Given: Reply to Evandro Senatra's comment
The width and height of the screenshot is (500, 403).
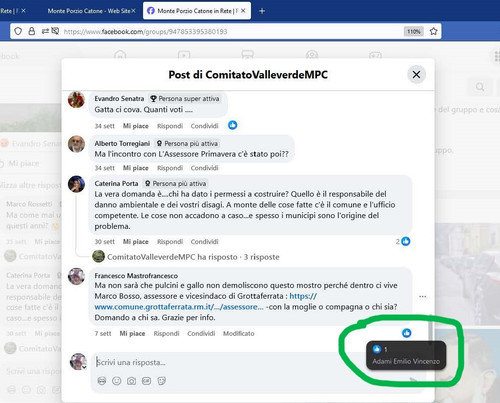Looking at the screenshot, I should pos(170,126).
